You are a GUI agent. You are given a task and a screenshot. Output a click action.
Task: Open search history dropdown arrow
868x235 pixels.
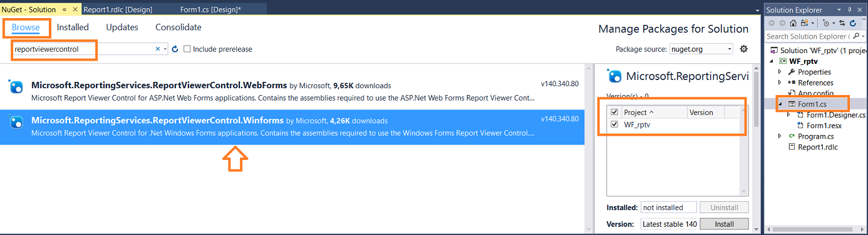[x=165, y=49]
